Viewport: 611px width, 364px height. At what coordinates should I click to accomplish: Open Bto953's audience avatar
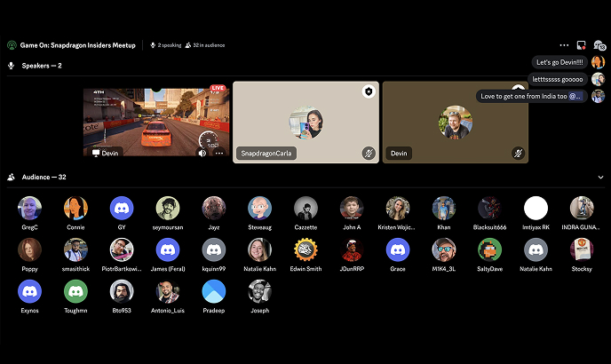122,291
